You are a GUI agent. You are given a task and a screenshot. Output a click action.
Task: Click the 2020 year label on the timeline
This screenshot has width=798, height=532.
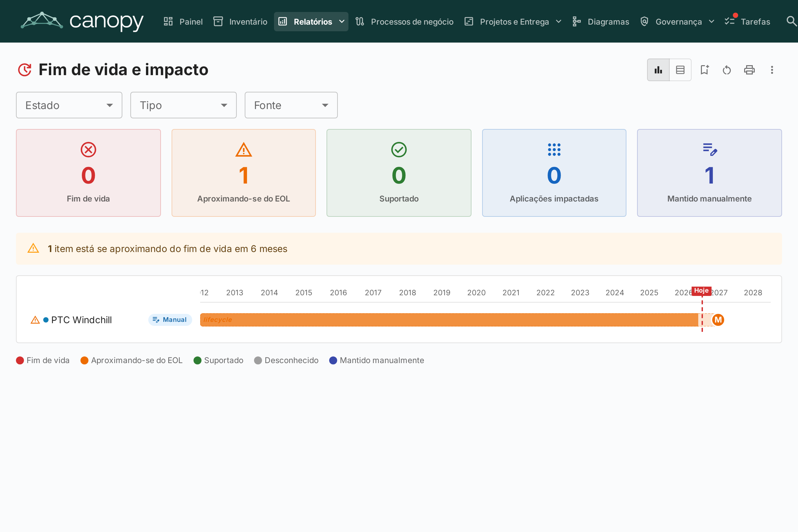476,293
